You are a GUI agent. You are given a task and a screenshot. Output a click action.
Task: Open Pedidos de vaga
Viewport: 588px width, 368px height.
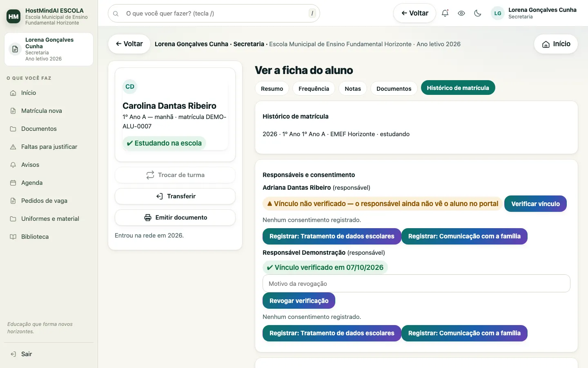(x=49, y=201)
